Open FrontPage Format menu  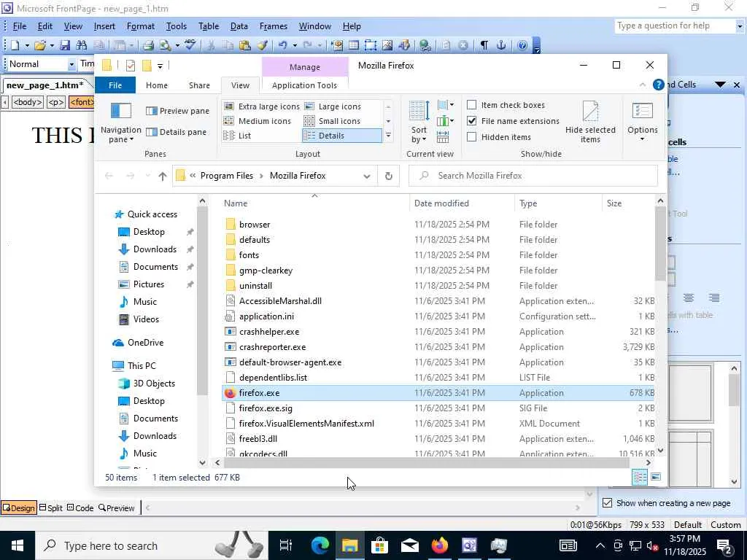point(141,26)
